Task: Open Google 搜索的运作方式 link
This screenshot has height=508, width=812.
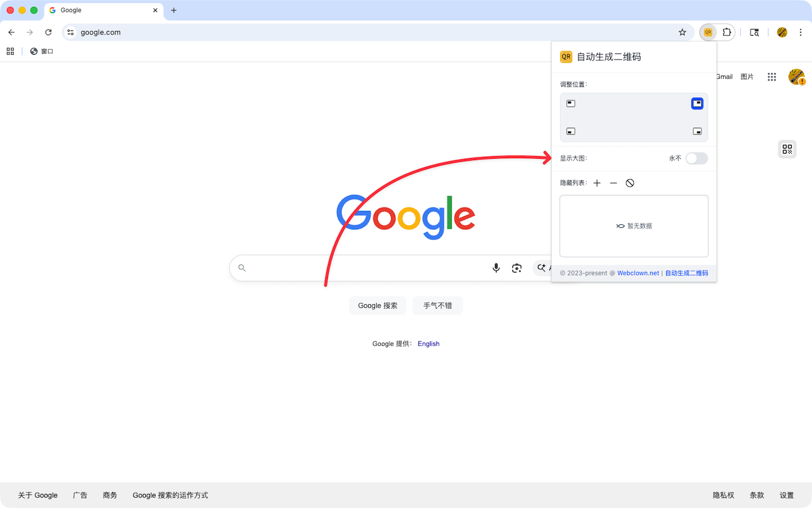Action: click(170, 495)
